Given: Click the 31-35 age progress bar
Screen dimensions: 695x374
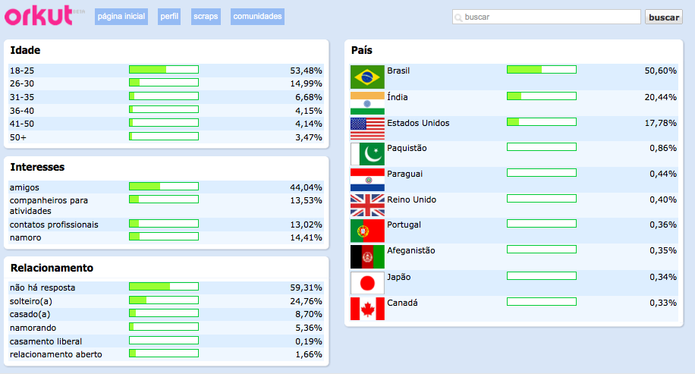Looking at the screenshot, I should coord(164,96).
